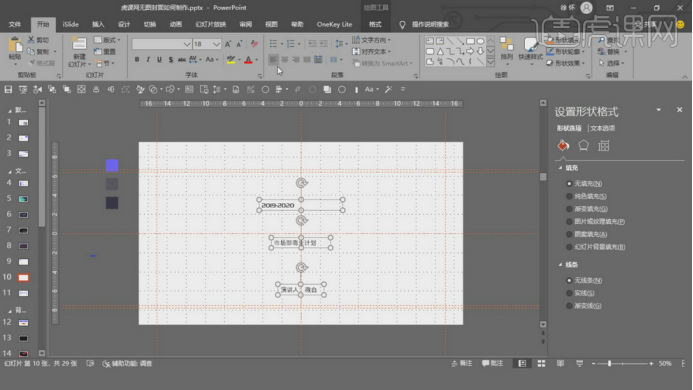Select the triangle shape in the gallery

point(440,51)
